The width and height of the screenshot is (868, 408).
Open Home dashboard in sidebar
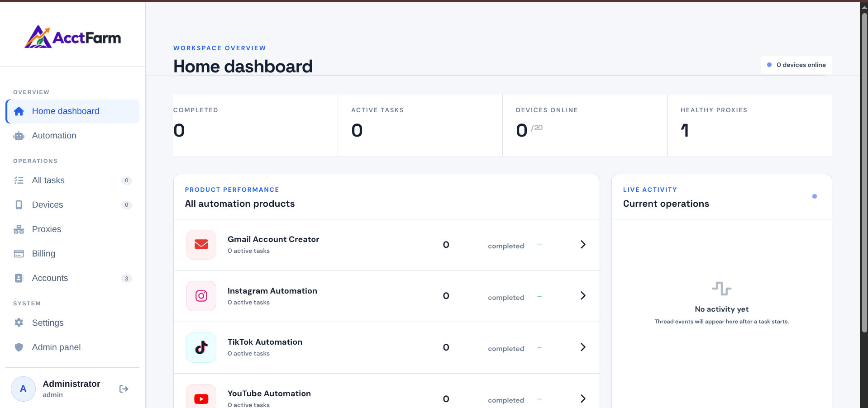[x=72, y=111]
